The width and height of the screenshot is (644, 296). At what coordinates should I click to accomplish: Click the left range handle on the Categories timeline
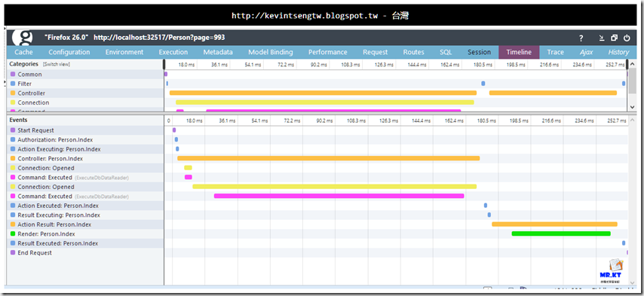pyautogui.click(x=164, y=64)
